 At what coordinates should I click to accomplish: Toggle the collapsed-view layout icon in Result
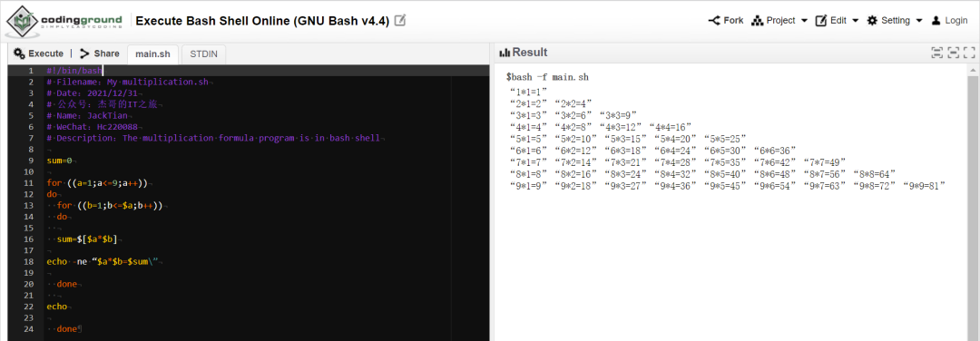coord(953,53)
